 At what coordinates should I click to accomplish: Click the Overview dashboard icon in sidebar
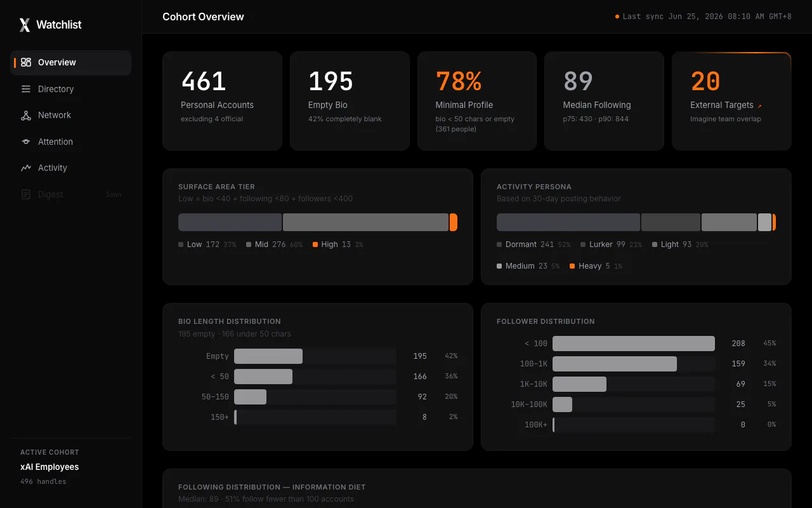tap(26, 62)
